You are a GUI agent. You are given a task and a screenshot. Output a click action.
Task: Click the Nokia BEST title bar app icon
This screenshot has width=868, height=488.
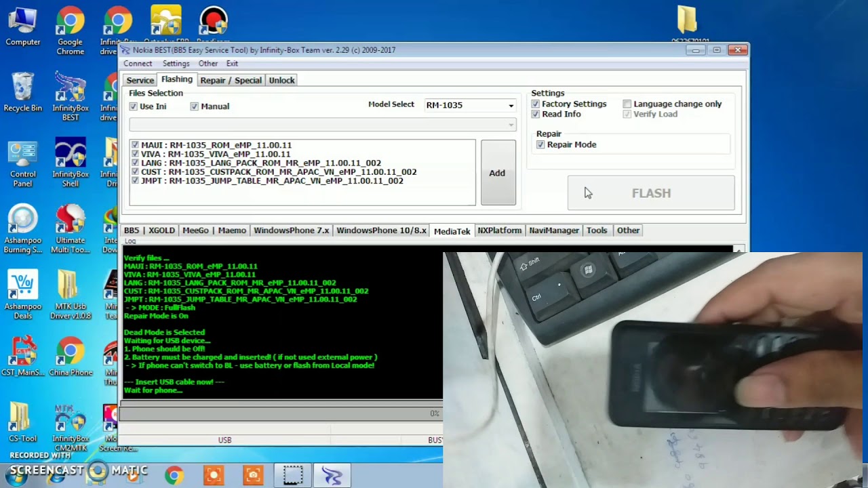click(x=125, y=50)
